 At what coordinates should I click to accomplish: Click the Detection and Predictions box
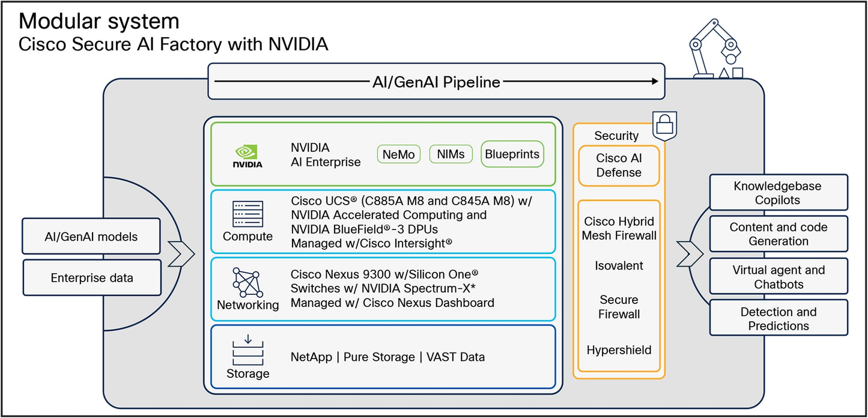778,318
